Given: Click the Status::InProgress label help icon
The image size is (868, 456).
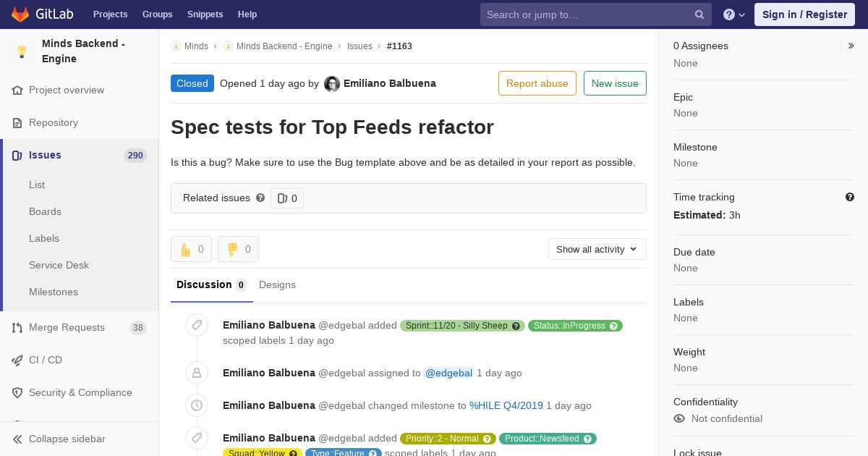Looking at the screenshot, I should coord(613,326).
